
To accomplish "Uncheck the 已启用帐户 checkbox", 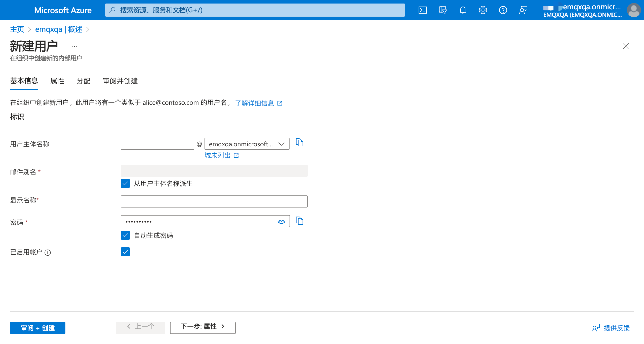I will 125,252.
